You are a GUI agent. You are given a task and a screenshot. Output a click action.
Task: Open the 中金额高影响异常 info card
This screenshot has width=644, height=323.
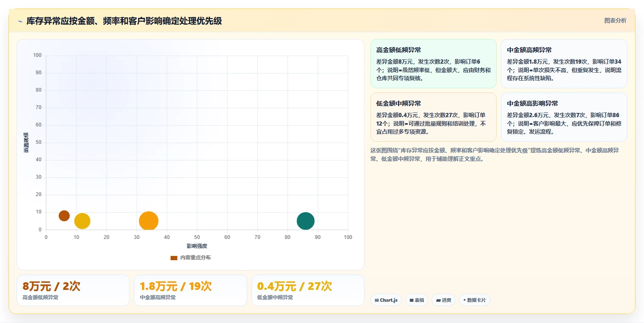click(564, 117)
